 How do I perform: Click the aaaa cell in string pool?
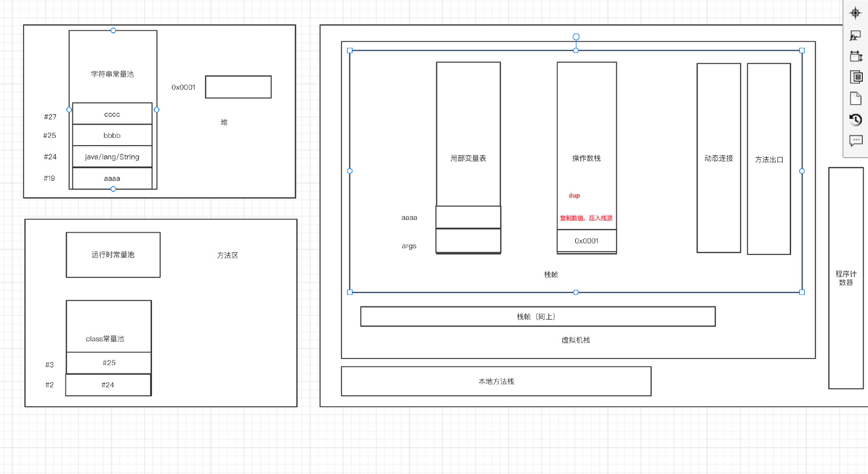112,178
